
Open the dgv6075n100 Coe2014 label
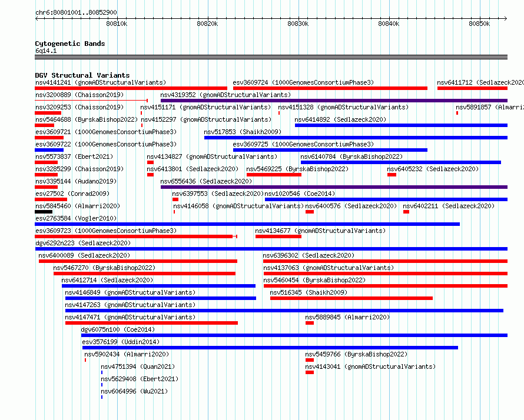point(118,329)
